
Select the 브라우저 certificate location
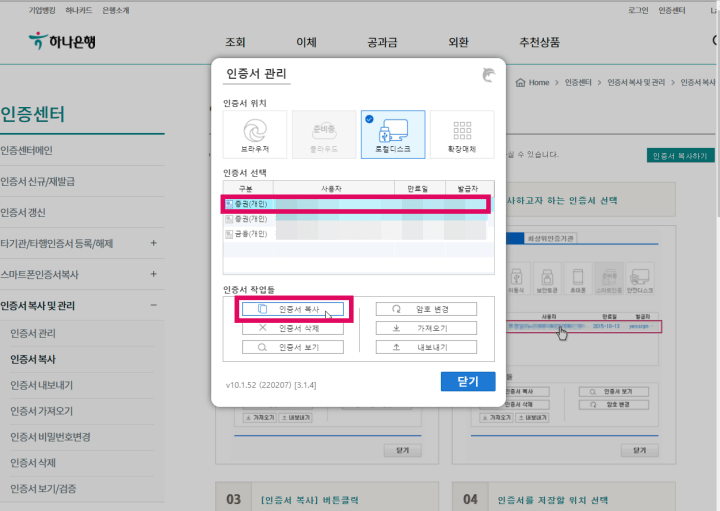255,135
